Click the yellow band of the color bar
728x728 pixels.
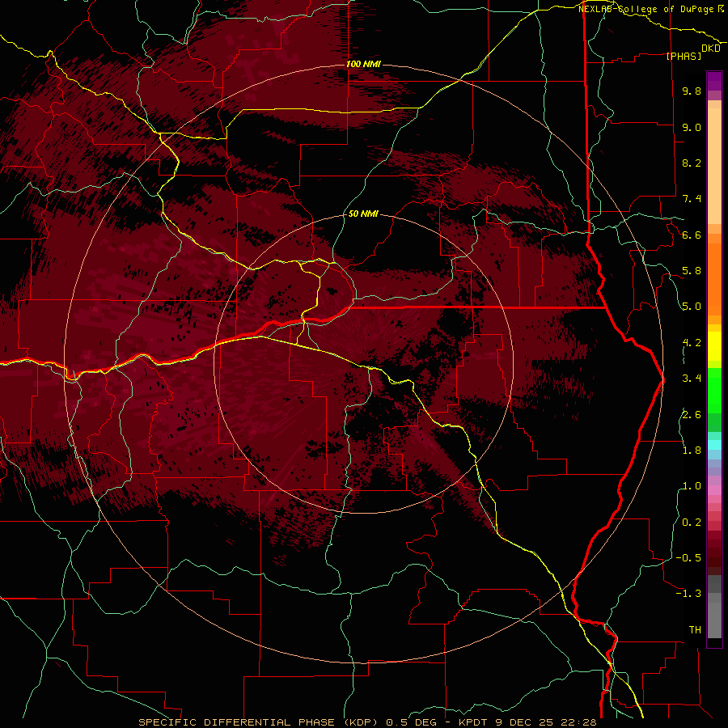pos(714,346)
